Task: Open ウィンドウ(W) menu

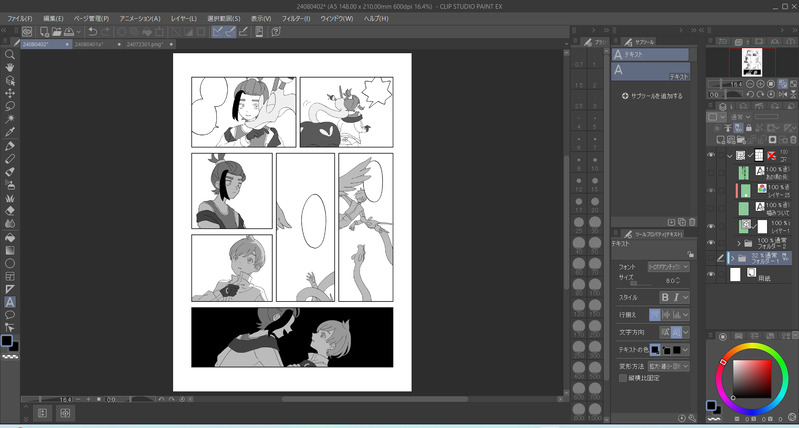Action: 337,18
